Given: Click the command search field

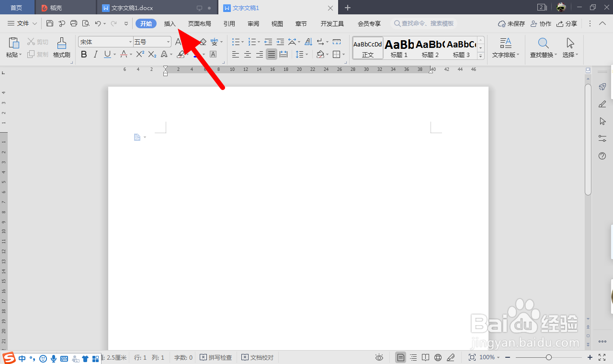Looking at the screenshot, I should coord(424,23).
